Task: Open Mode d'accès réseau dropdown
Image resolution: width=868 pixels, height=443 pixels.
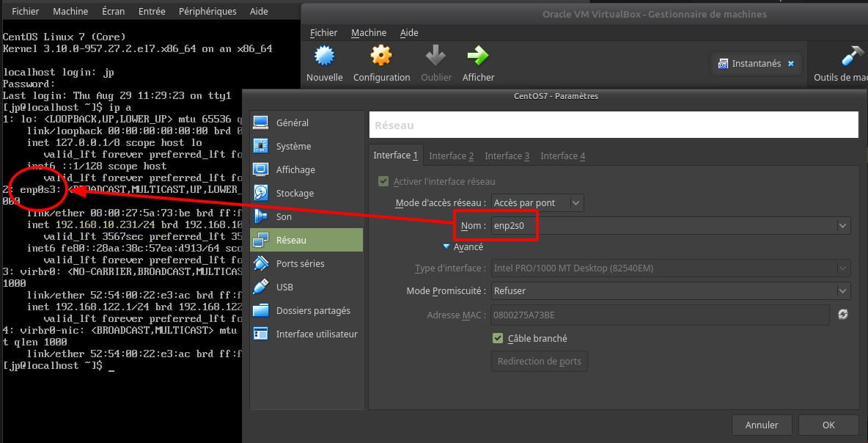Action: click(x=537, y=202)
